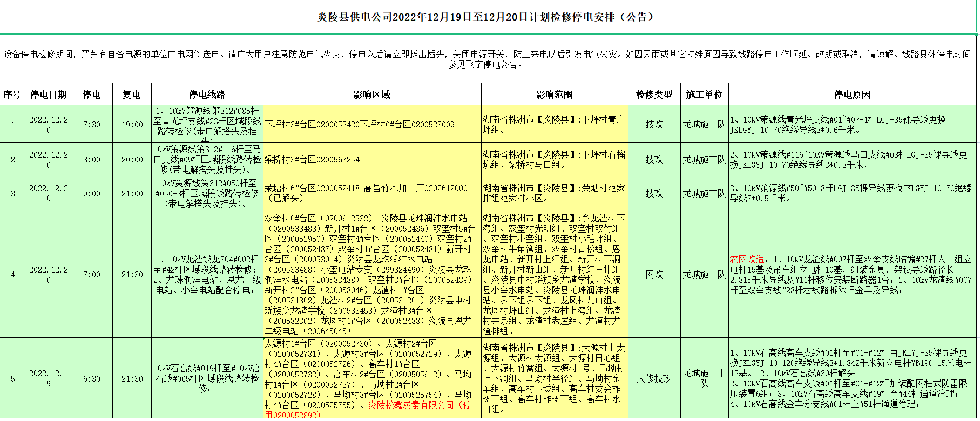The height and width of the screenshot is (421, 980).
Task: Select the 2022.12.19 date cell
Action: click(x=48, y=378)
